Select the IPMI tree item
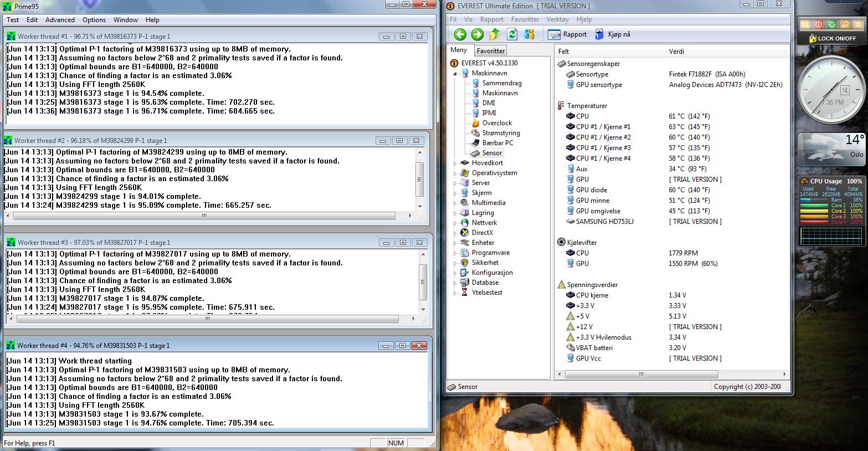 (x=489, y=113)
